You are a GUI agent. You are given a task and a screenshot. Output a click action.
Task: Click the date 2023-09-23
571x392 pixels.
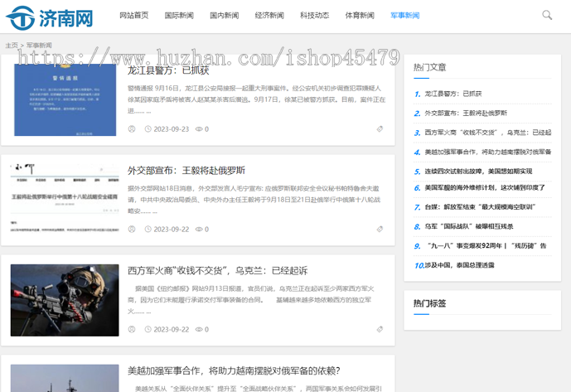(x=172, y=129)
